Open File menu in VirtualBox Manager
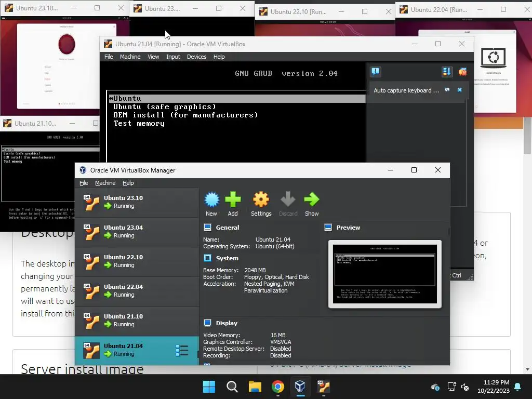 point(84,183)
